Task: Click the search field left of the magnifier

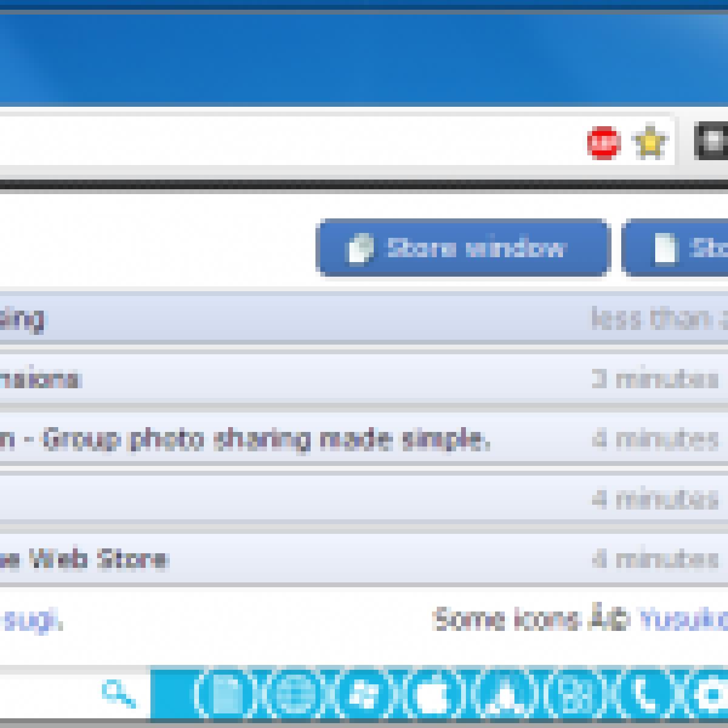Action: pyautogui.click(x=49, y=695)
